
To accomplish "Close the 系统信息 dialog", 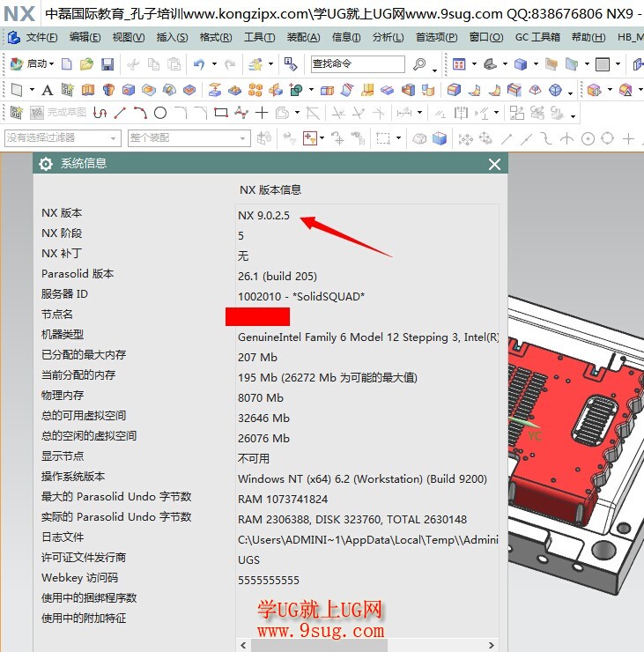I will (494, 164).
